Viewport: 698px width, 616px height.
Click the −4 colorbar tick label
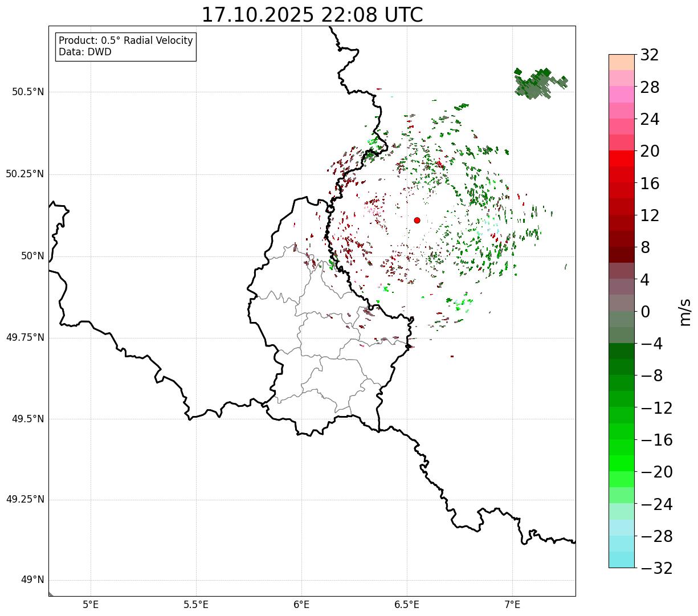click(x=652, y=344)
